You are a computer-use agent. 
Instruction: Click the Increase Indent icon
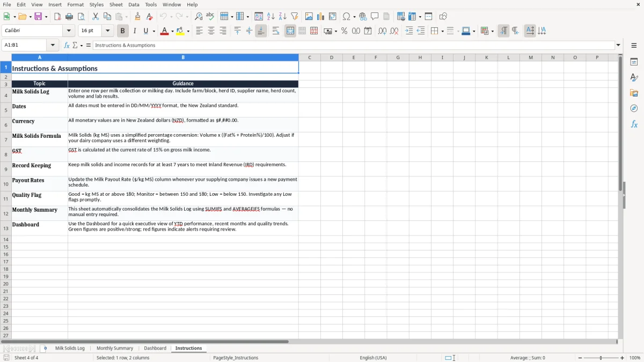409,31
